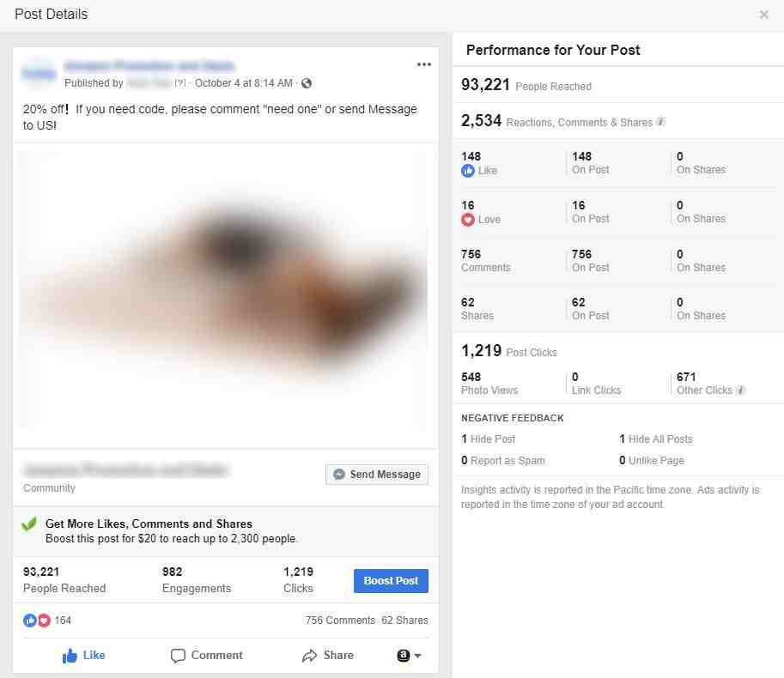Like the post with thumbs-up button
Image resolution: width=784 pixels, height=678 pixels.
pyautogui.click(x=83, y=655)
